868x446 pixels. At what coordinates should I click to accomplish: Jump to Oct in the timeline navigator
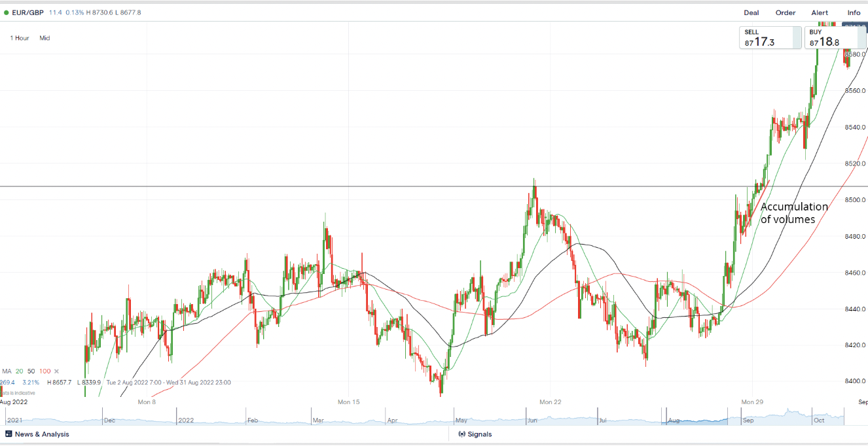[818, 420]
